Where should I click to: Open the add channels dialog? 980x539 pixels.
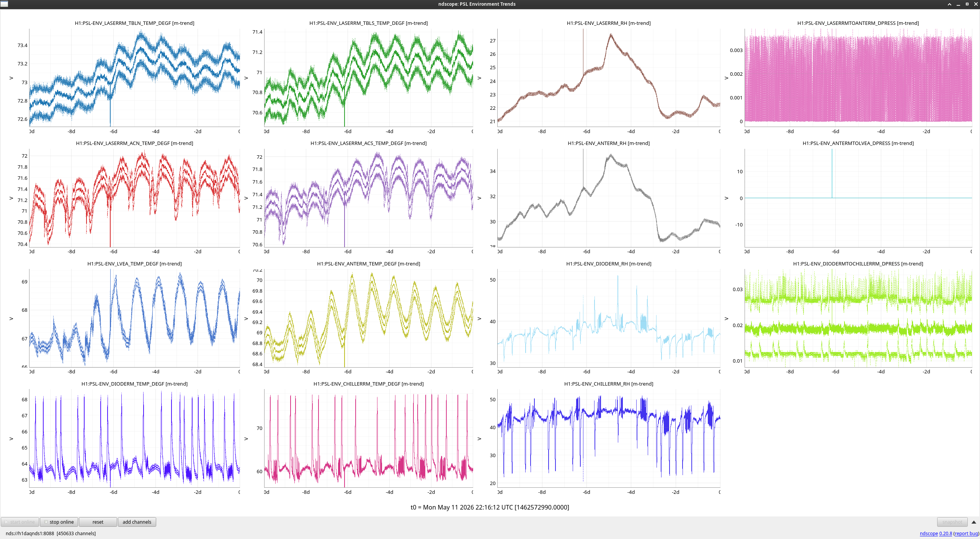[137, 522]
